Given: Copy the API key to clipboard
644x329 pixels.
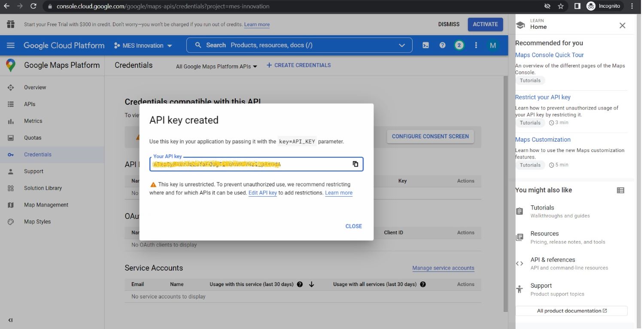Looking at the screenshot, I should (355, 164).
